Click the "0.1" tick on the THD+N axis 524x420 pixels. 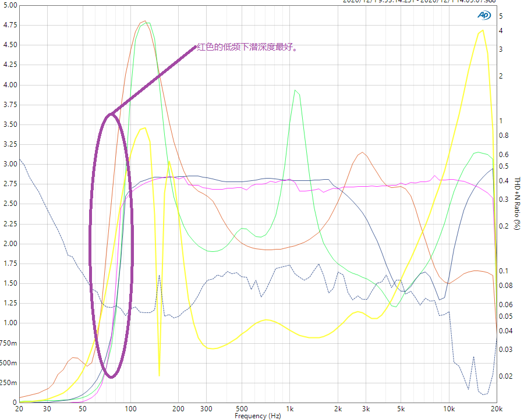(504, 270)
